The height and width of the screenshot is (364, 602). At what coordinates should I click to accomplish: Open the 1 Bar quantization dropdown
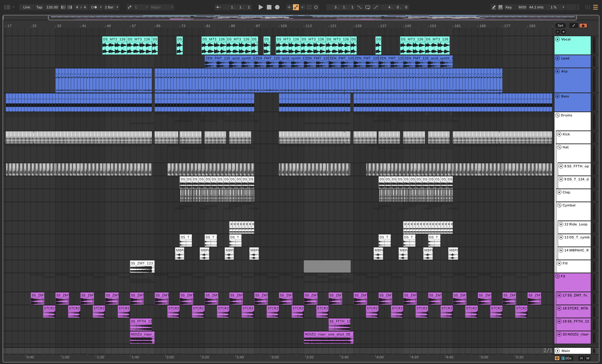click(x=111, y=7)
